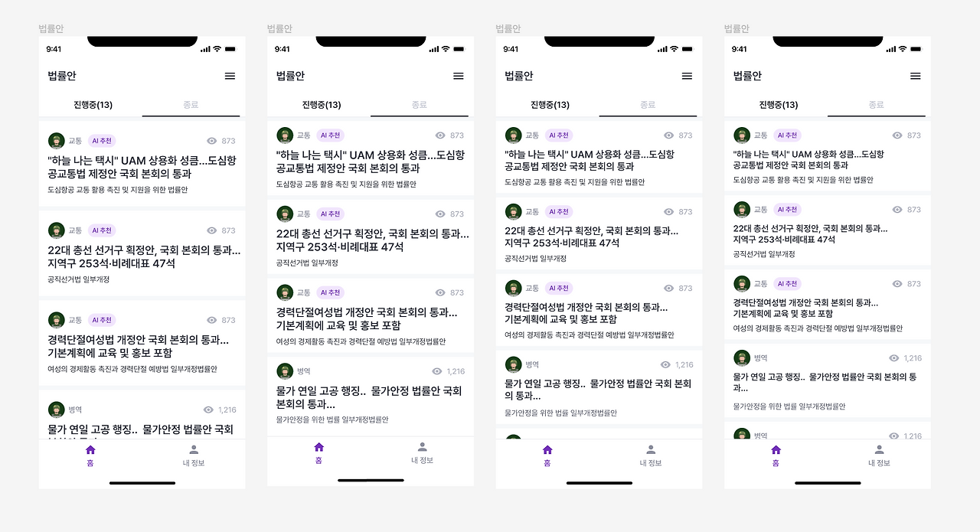Tap the 내 정보 profile icon in the third phone frame
Screen dimensions: 980x532
pyautogui.click(x=651, y=450)
